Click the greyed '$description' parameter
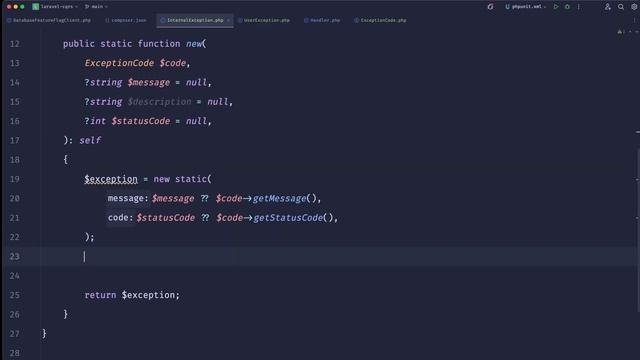 coord(159,102)
